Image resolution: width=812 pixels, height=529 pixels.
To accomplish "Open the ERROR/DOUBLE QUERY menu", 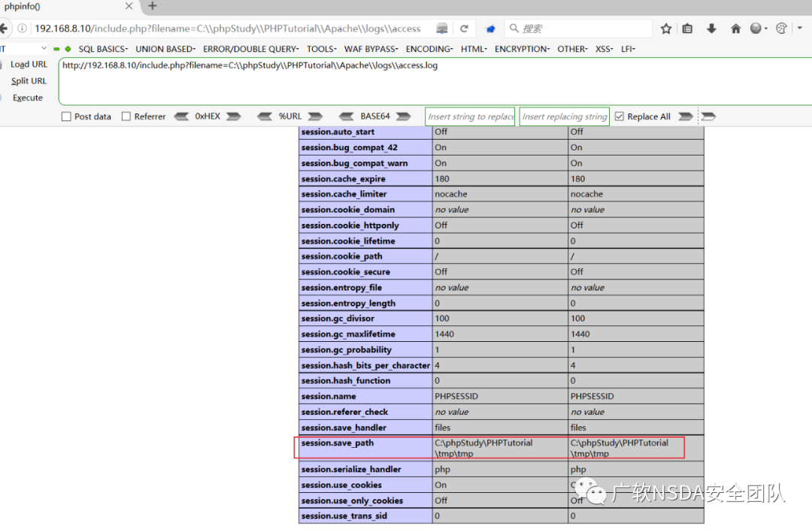I will 250,49.
